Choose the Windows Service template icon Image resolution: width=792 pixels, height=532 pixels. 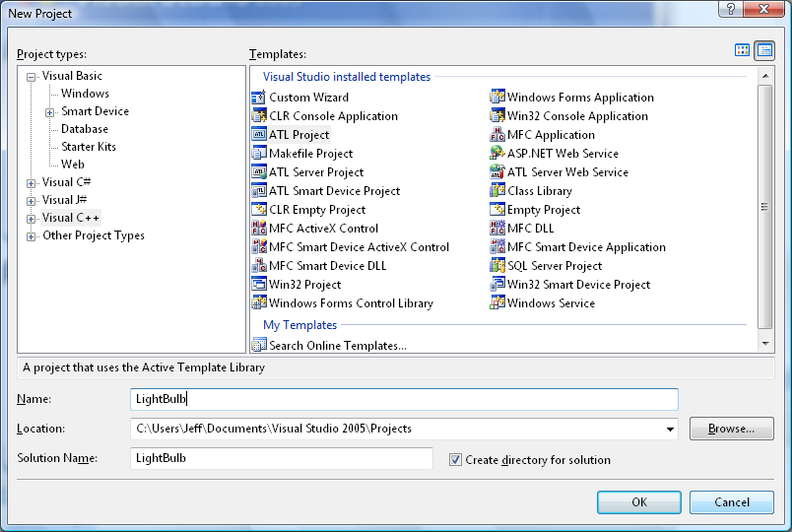click(x=497, y=302)
